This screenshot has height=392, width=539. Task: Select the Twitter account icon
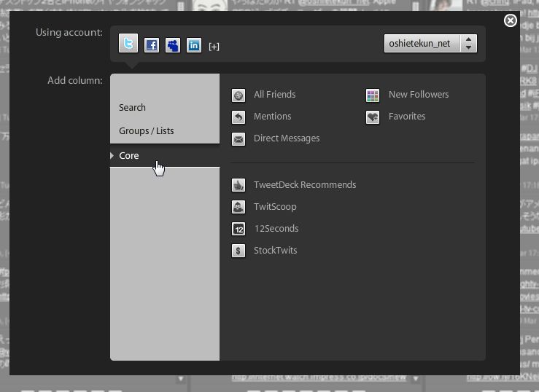[x=128, y=43]
